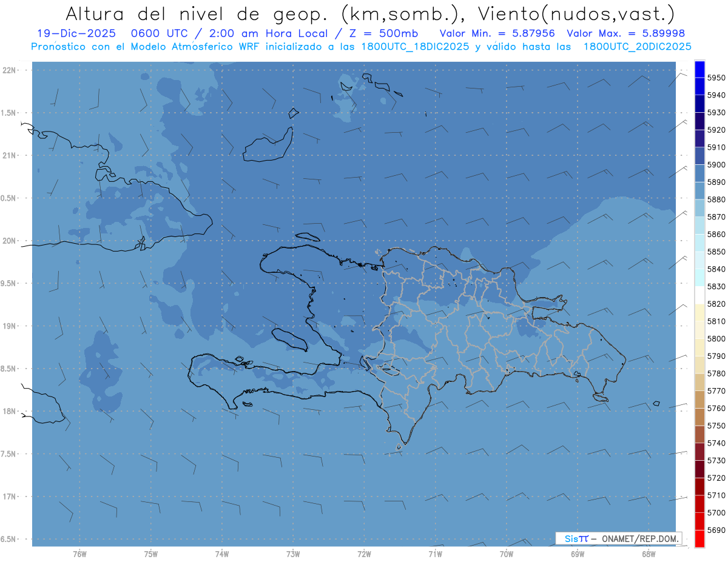Image resolution: width=728 pixels, height=562 pixels.
Task: Click the '73W' longitude label
Action: click(x=293, y=554)
